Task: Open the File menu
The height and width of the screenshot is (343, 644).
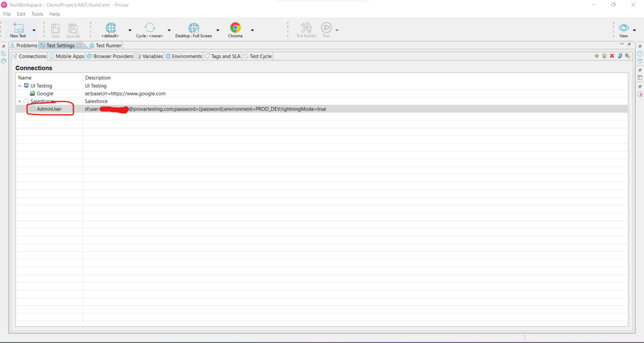Action: pos(7,14)
